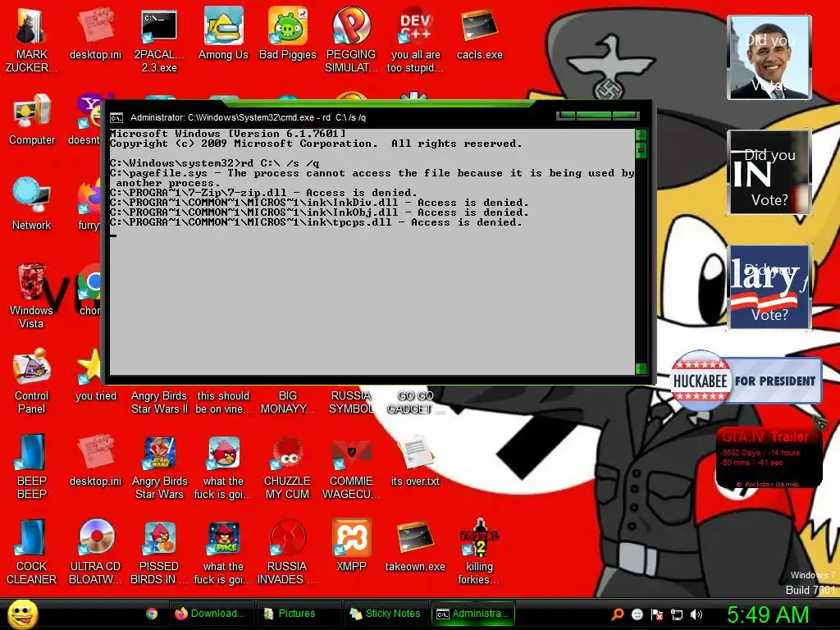The height and width of the screenshot is (630, 840).
Task: Click the Obama 'Did you Vote?' gadget
Action: click(769, 57)
